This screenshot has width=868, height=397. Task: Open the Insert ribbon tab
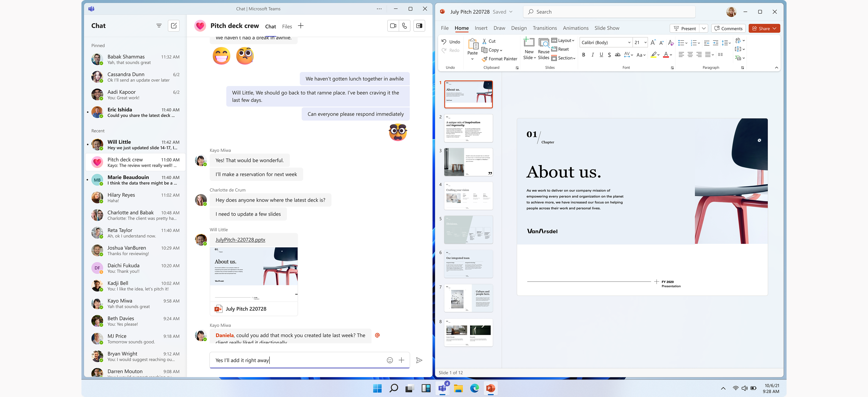coord(481,28)
